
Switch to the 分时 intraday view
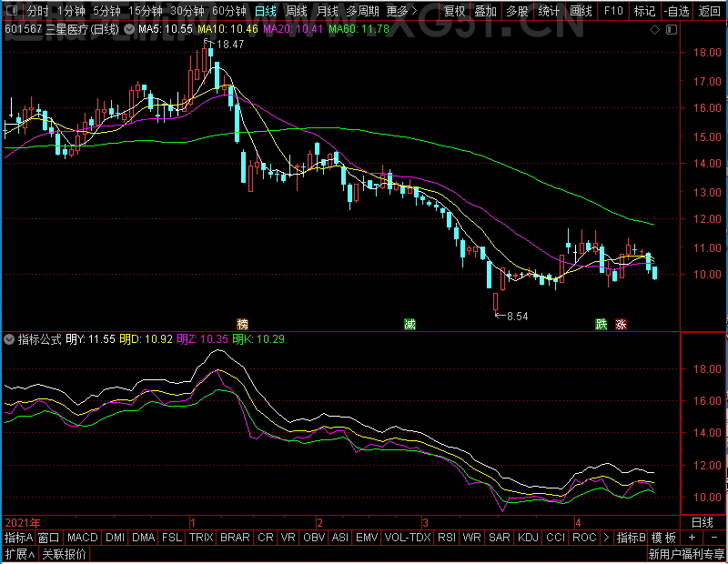37,11
